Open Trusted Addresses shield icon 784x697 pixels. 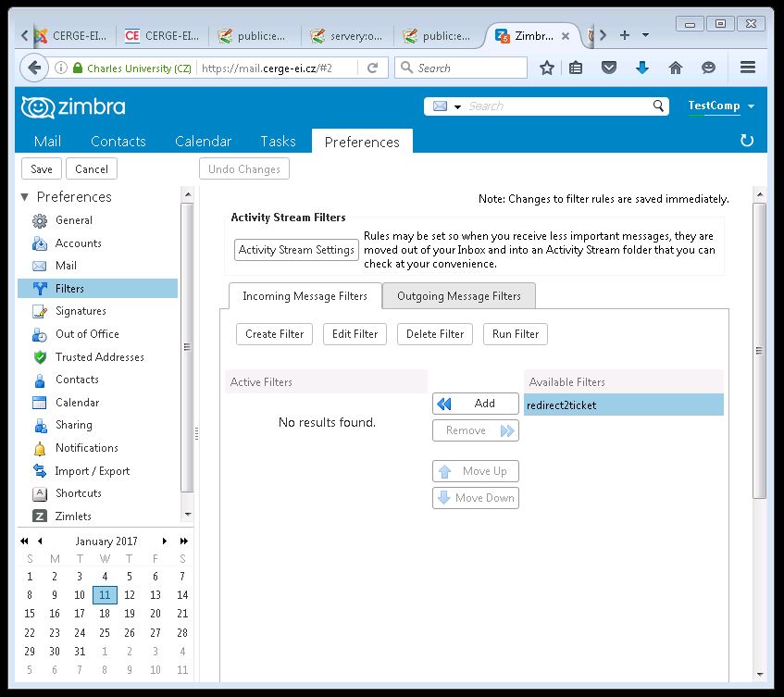(40, 357)
